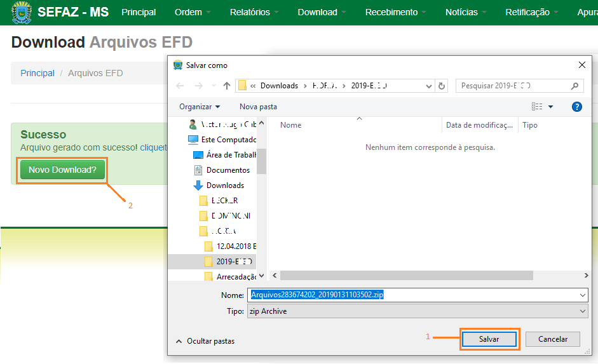Click the change view layout icon

[x=538, y=107]
